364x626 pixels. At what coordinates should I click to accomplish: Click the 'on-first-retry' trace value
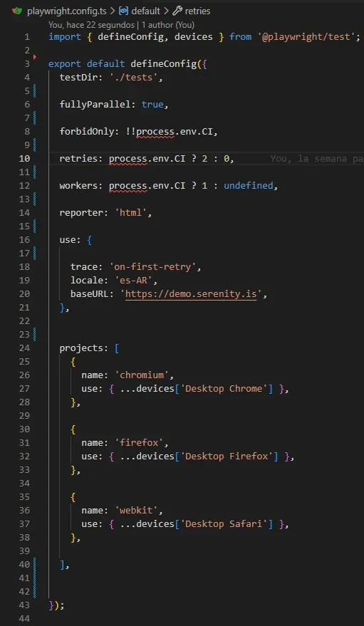pos(152,267)
